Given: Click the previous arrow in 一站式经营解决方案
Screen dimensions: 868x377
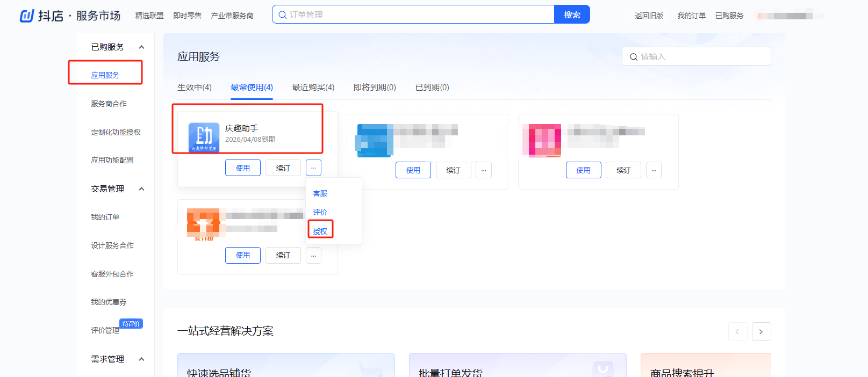Looking at the screenshot, I should click(737, 332).
